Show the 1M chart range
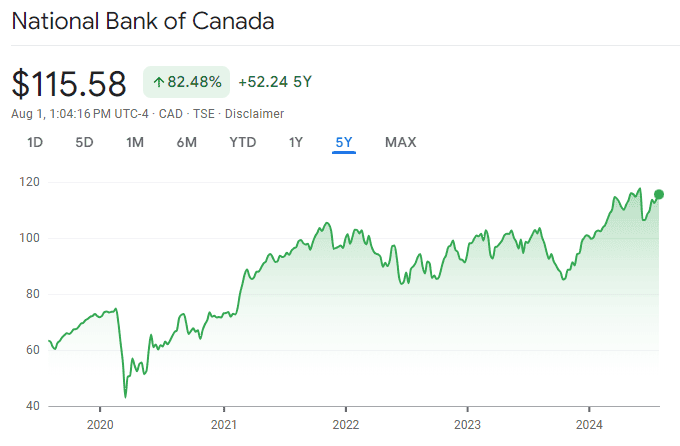 pos(135,142)
